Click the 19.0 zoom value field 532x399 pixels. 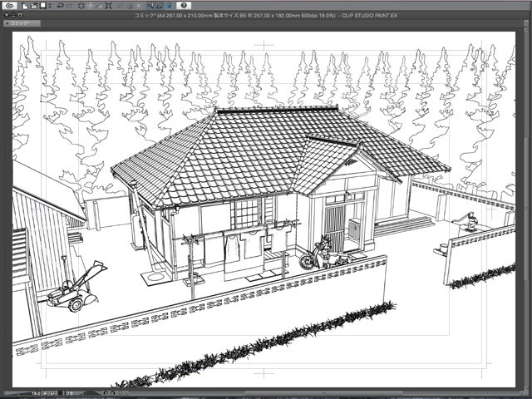point(36,393)
